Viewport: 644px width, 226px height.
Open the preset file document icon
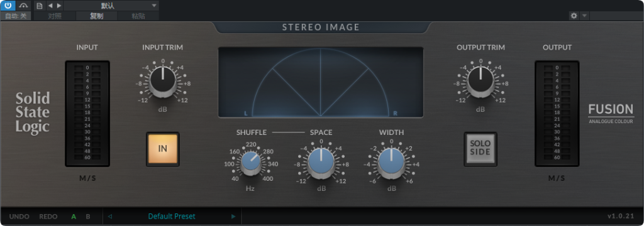pyautogui.click(x=40, y=6)
